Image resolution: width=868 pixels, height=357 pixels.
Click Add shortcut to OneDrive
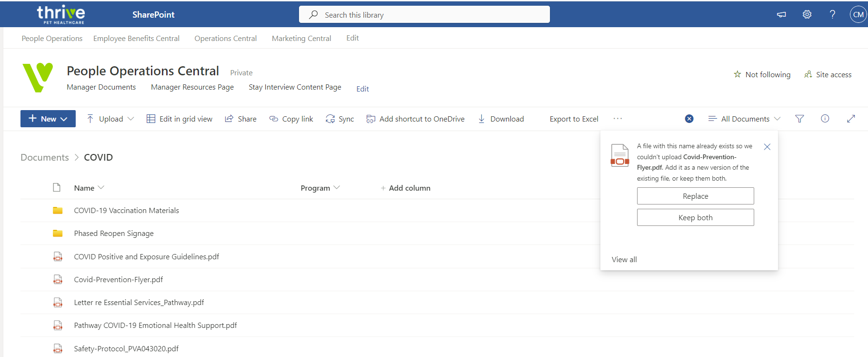pyautogui.click(x=415, y=119)
